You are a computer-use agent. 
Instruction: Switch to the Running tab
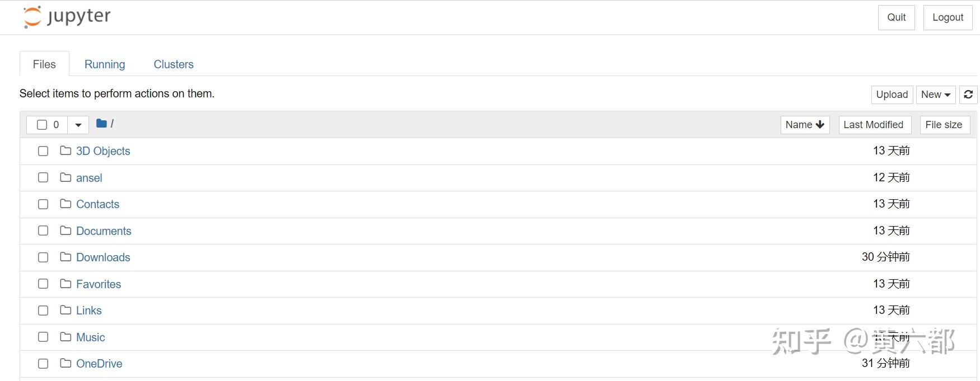(105, 64)
